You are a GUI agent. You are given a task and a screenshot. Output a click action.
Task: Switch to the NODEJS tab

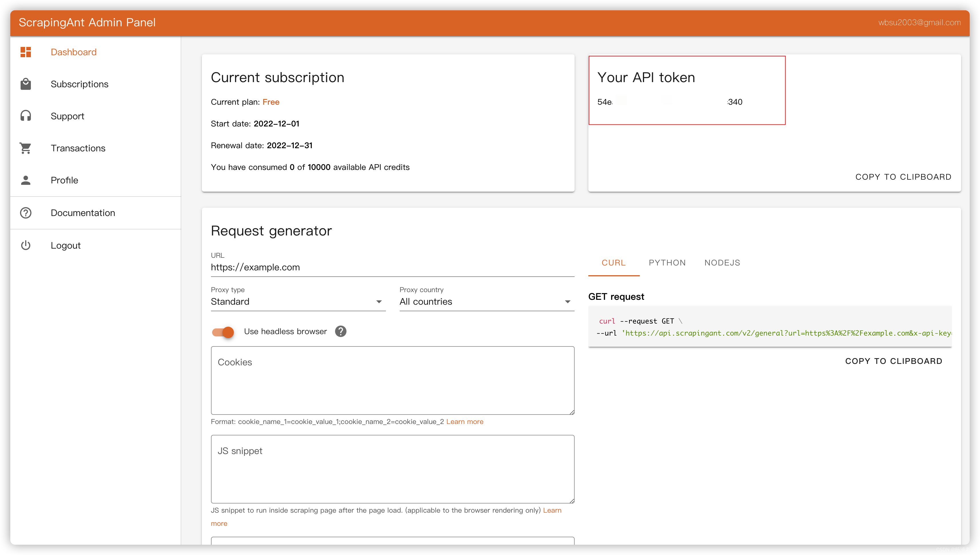(x=722, y=263)
